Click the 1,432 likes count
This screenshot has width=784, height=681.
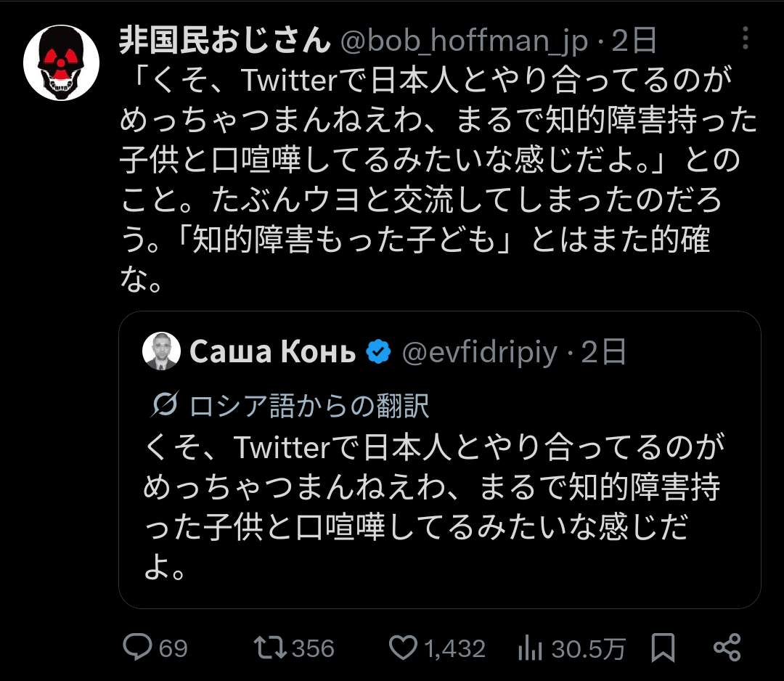coord(454,648)
